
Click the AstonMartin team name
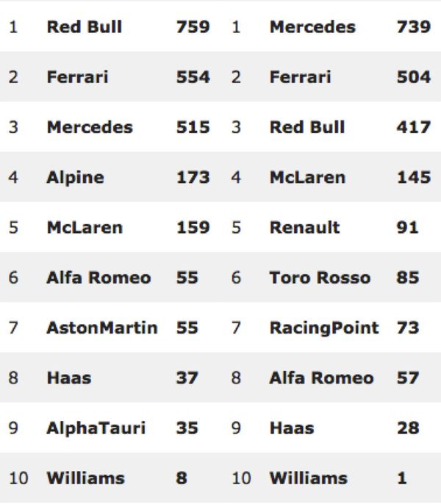pyautogui.click(x=101, y=328)
